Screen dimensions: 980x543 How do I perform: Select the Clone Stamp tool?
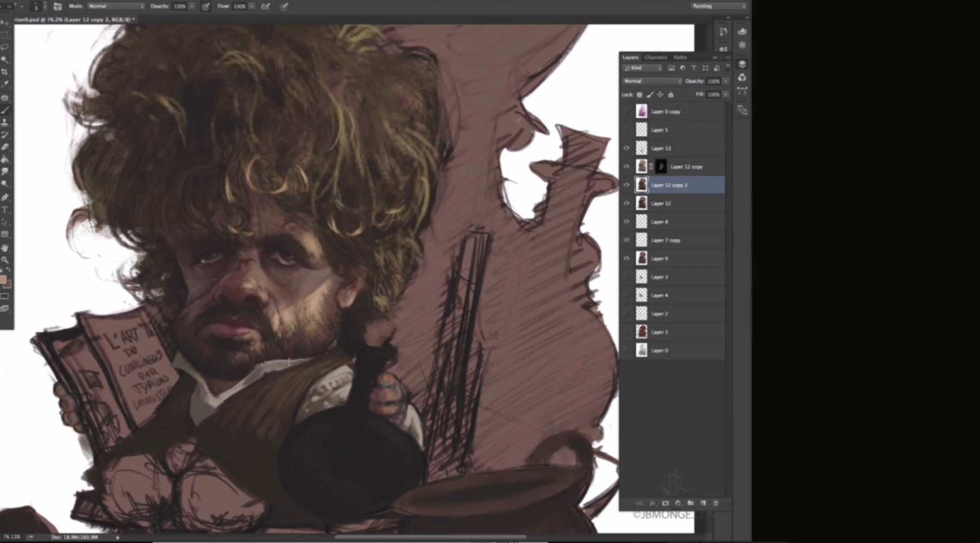5,123
